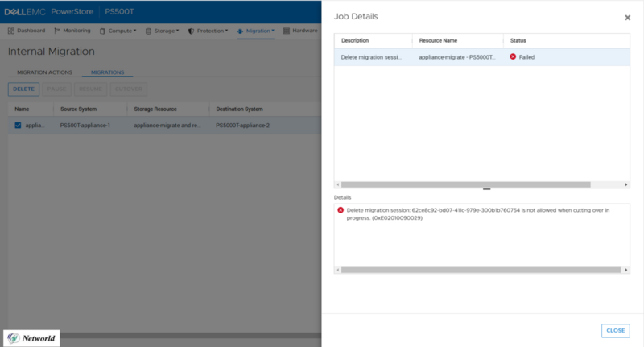The height and width of the screenshot is (347, 644).
Task: Click the job table horizontal scrollbar
Action: [x=466, y=185]
